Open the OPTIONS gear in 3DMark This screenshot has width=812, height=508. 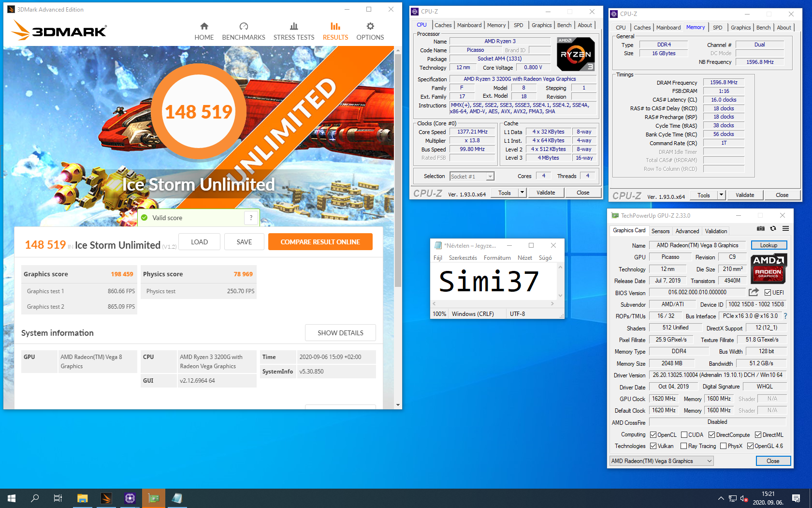[x=370, y=31]
